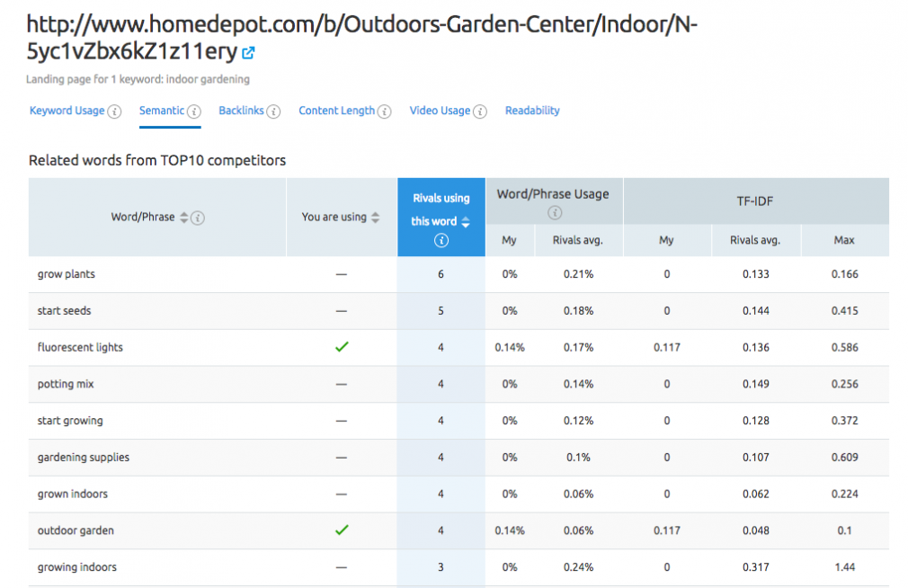Click the dash in the potting mix row
This screenshot has width=908, height=588.
pos(342,384)
